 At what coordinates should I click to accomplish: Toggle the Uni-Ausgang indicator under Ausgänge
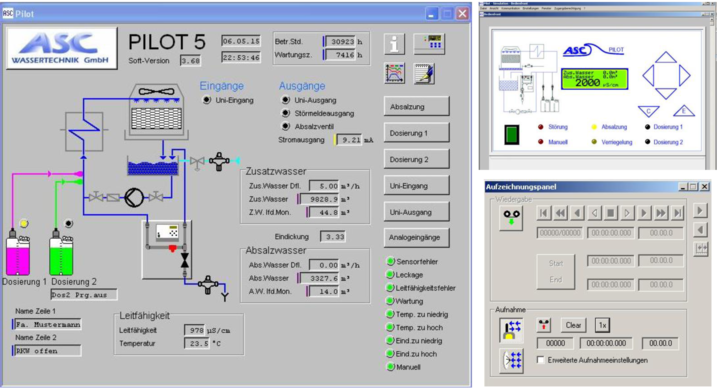[286, 100]
